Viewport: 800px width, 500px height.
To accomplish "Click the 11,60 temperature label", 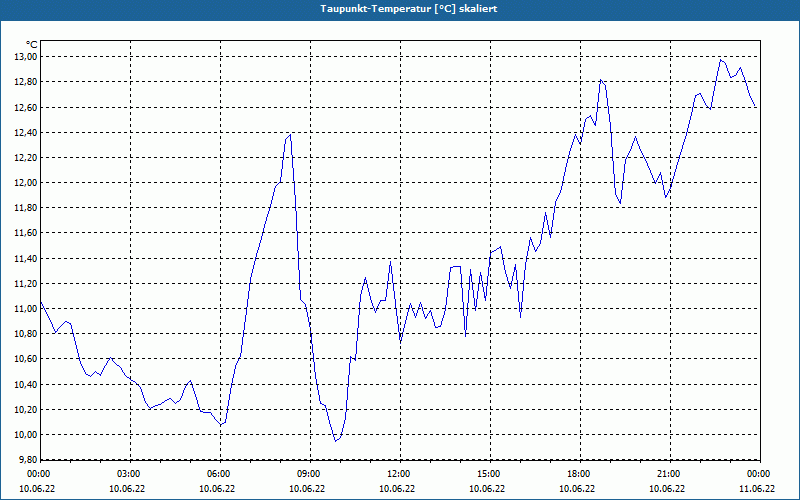I will click(x=26, y=233).
